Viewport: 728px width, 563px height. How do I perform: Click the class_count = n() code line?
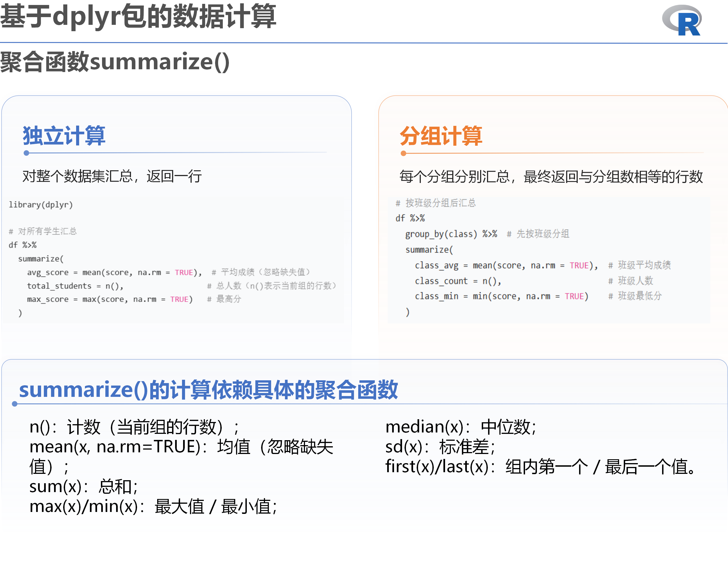(458, 281)
